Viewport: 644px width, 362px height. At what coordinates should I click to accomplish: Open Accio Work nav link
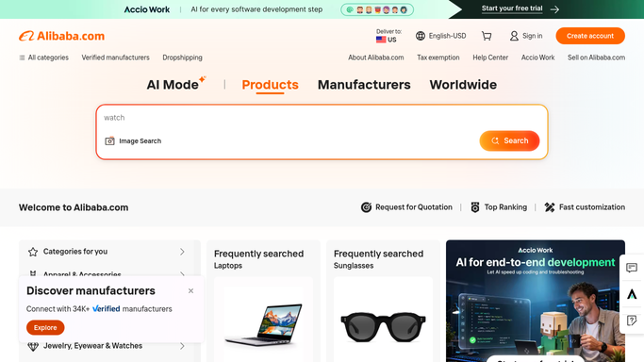point(537,58)
